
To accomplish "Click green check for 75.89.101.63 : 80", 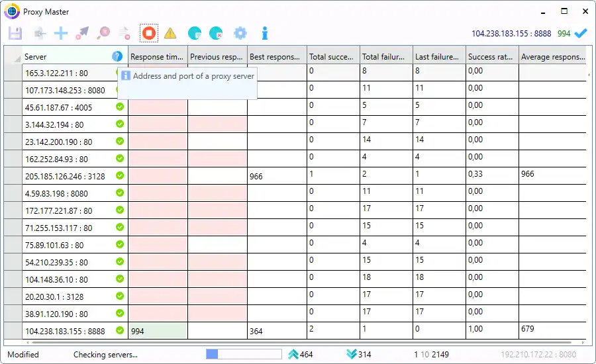I will coord(120,244).
